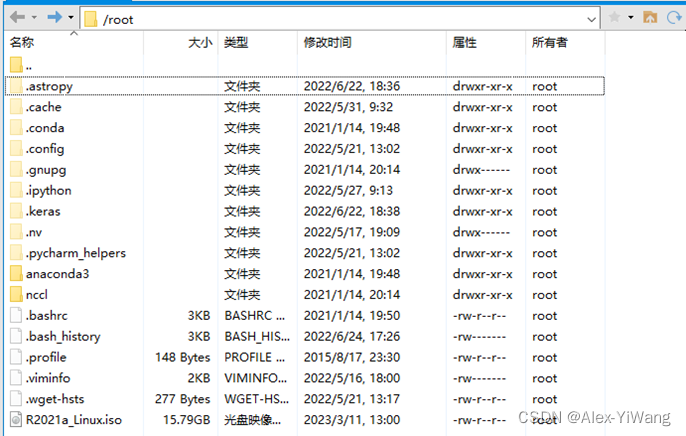
Task: Click the 2015/8/17, 23:30 modified date
Action: point(352,358)
